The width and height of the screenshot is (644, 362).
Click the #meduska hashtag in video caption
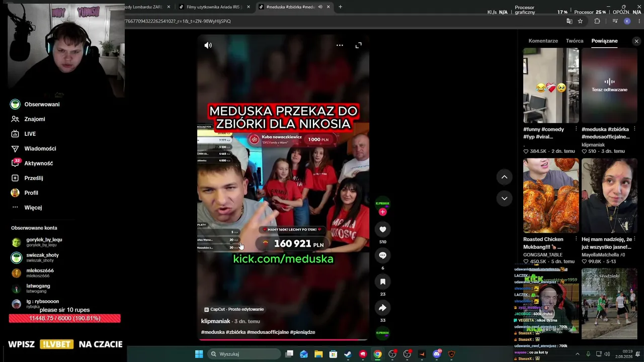[x=213, y=332]
